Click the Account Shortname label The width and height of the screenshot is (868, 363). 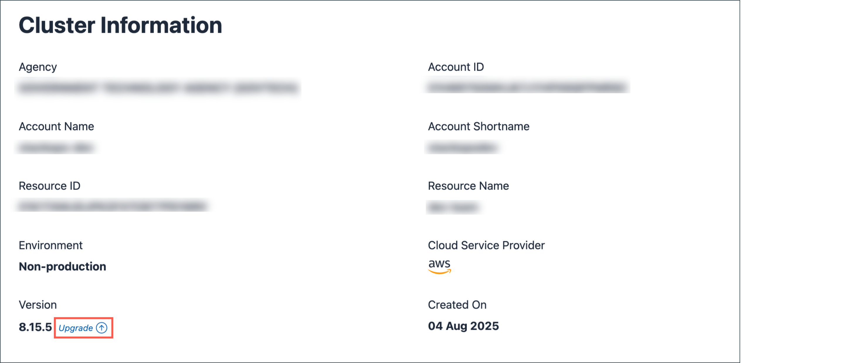click(x=479, y=126)
